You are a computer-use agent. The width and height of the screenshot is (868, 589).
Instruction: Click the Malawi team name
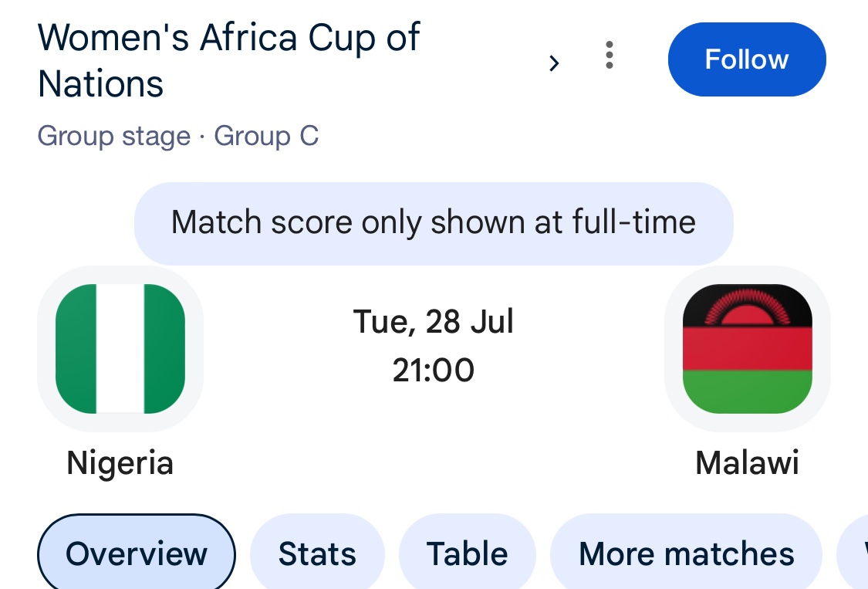(x=748, y=462)
